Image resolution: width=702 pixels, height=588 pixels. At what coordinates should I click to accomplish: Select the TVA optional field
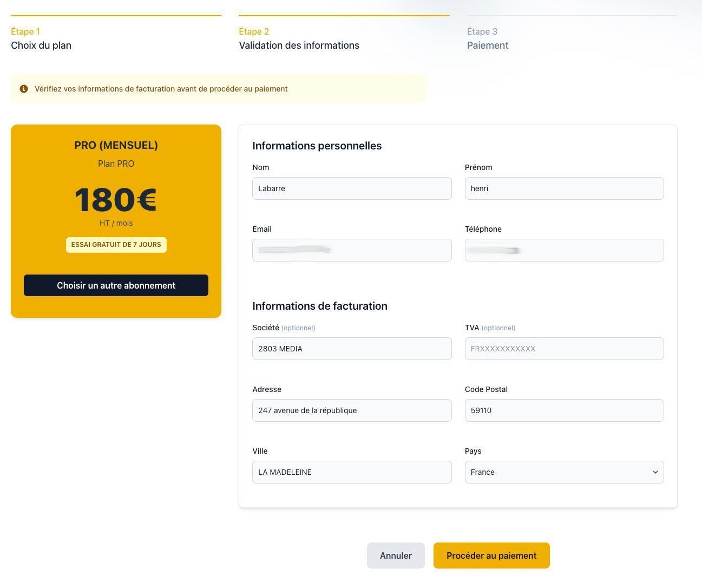click(x=564, y=348)
